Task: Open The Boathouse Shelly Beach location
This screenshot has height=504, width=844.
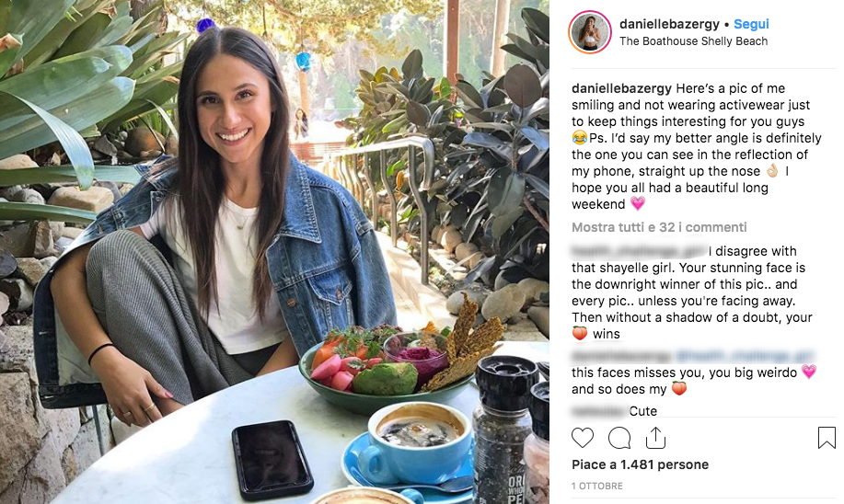Action: pyautogui.click(x=693, y=41)
